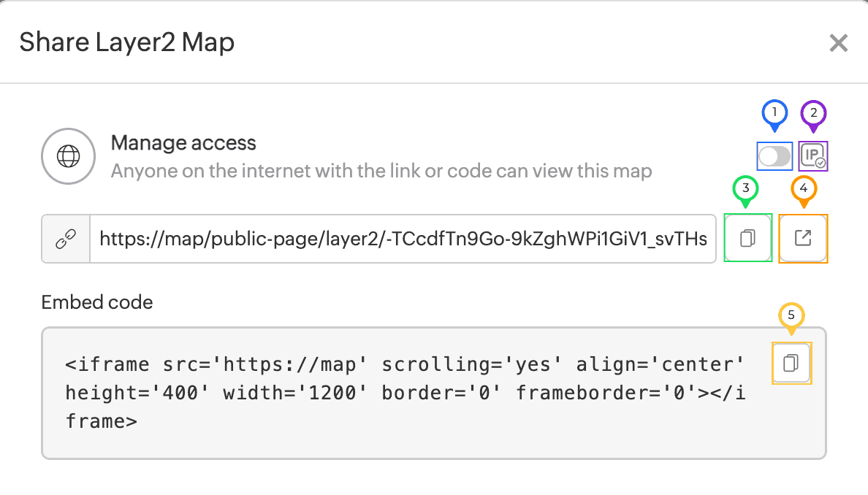Enable public sharing with the toggle switch
868x495 pixels.
(x=774, y=156)
